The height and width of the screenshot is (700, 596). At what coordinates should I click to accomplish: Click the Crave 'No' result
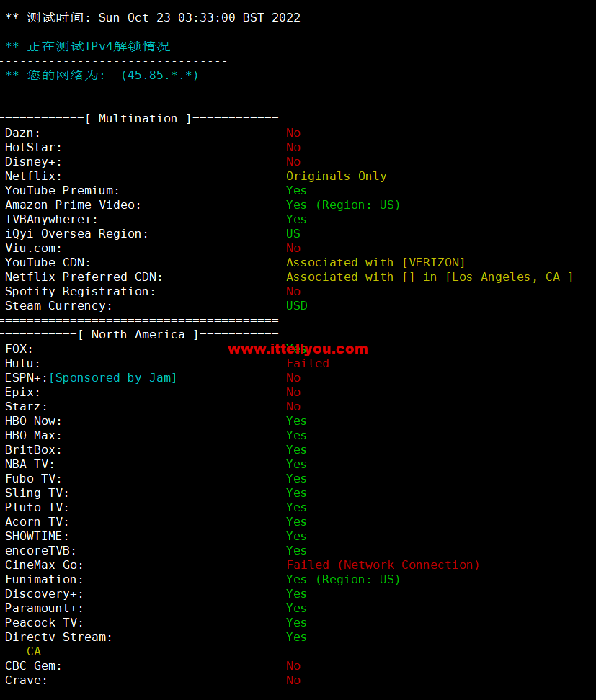(293, 681)
